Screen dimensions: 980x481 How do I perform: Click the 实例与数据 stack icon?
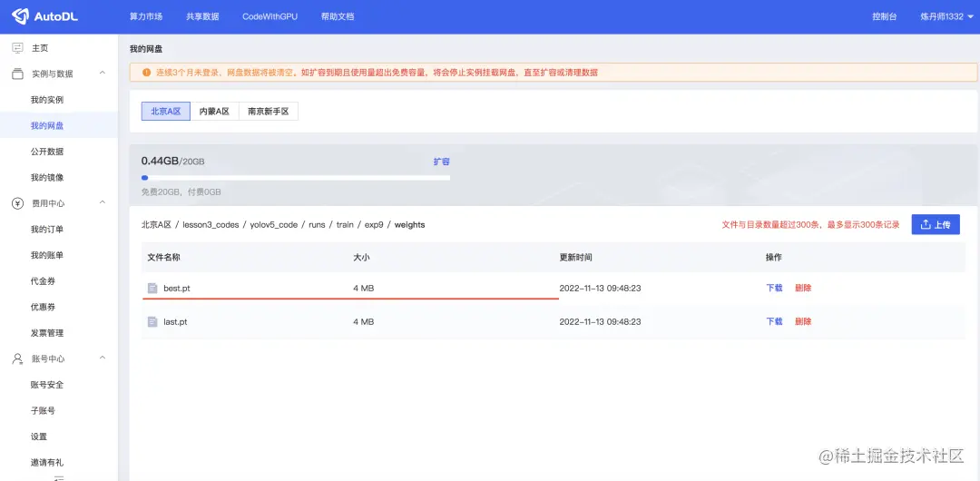(17, 74)
